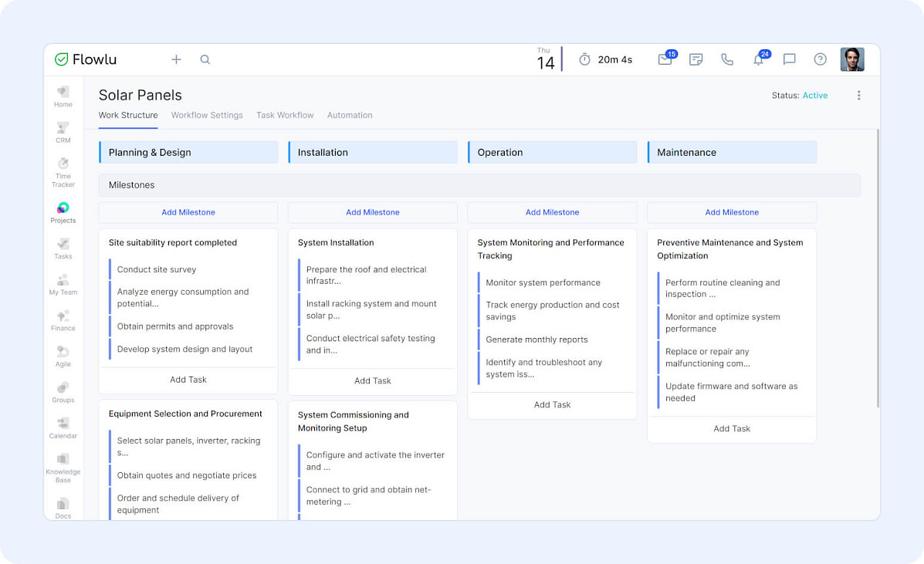Add a task under System Installation
This screenshot has width=924, height=564.
point(373,380)
